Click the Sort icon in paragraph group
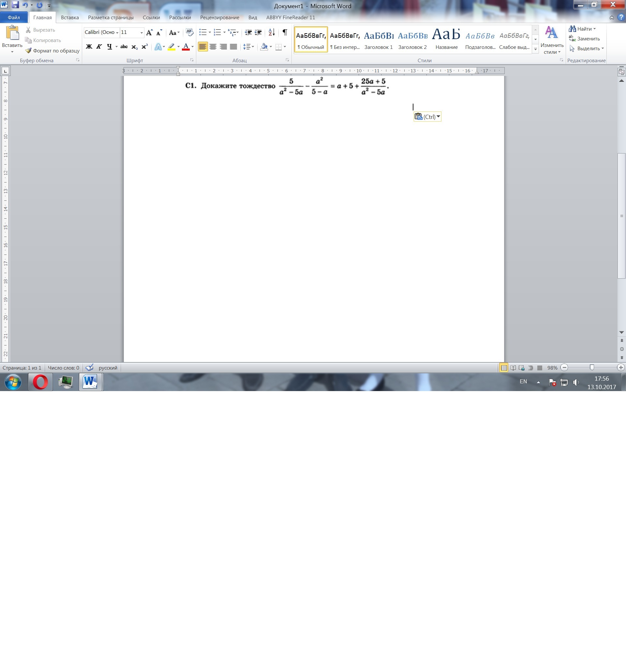The width and height of the screenshot is (626, 672). click(x=272, y=33)
